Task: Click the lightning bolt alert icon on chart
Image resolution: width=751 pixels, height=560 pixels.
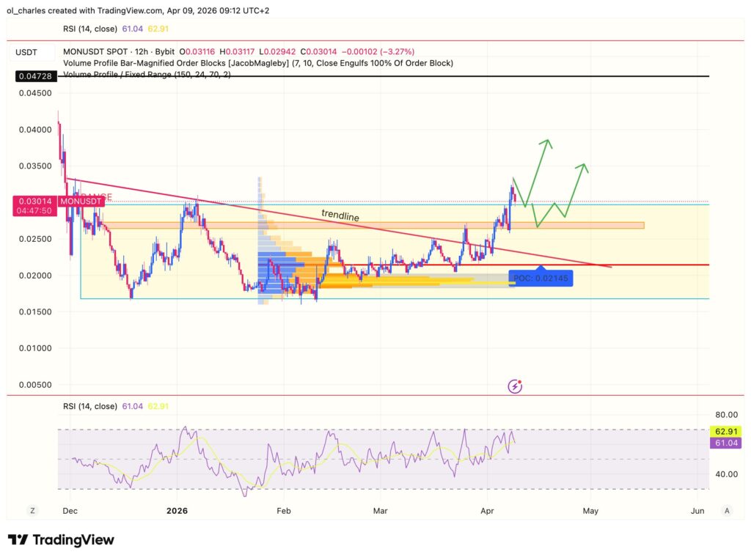Action: click(x=515, y=385)
